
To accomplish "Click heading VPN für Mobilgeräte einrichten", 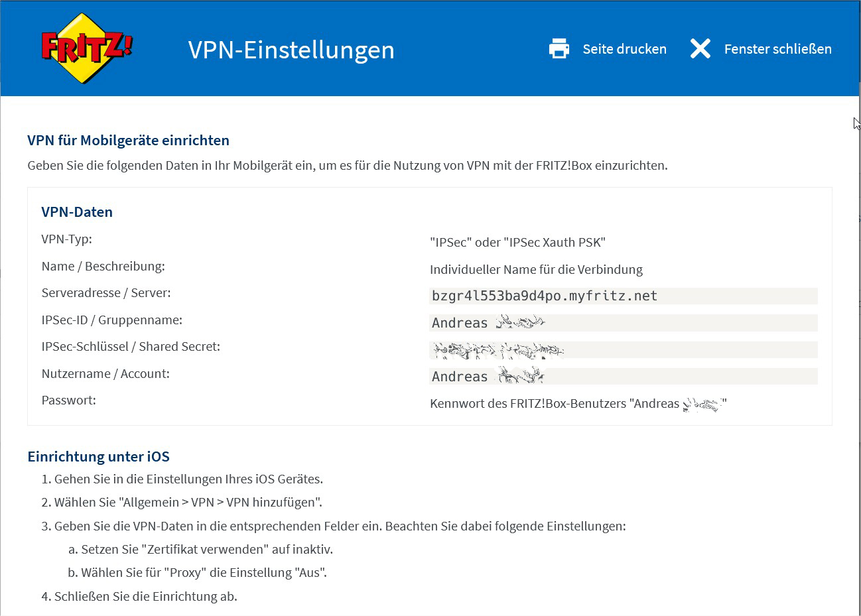I will [128, 141].
